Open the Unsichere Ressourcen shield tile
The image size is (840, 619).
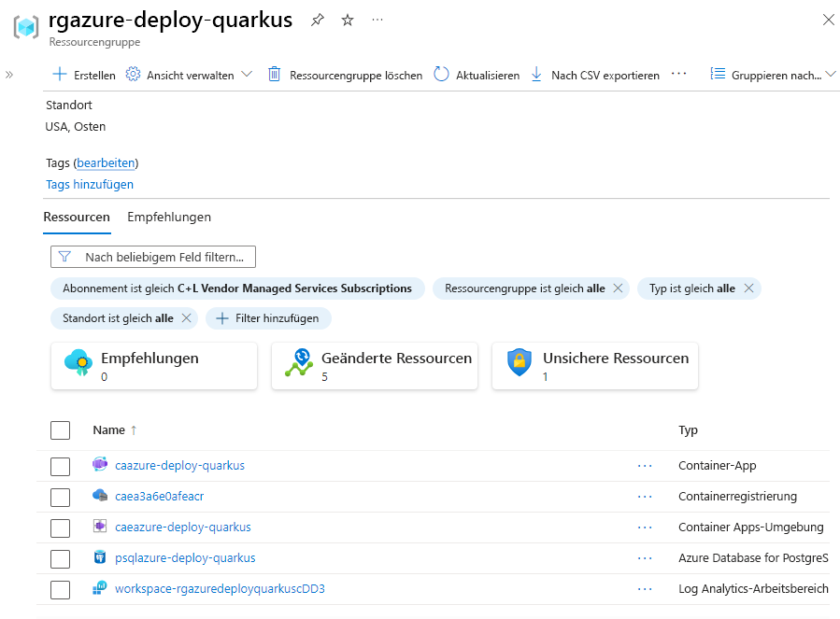click(594, 365)
